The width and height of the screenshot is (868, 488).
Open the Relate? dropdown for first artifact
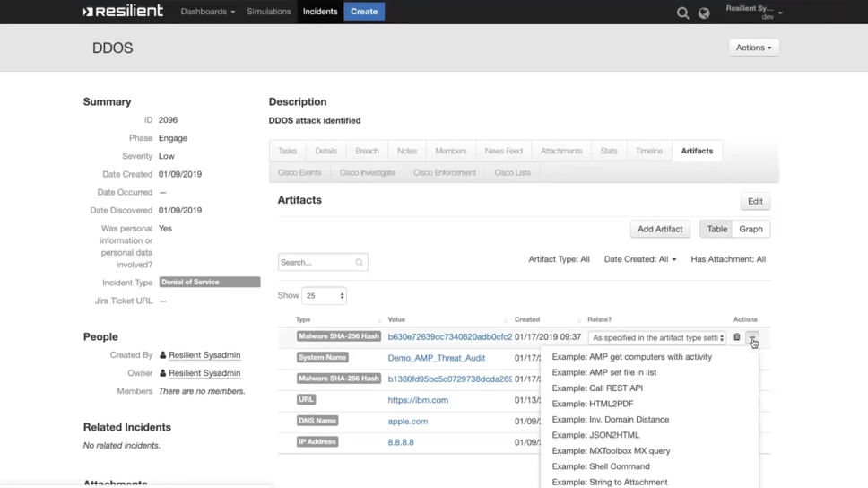coord(657,338)
